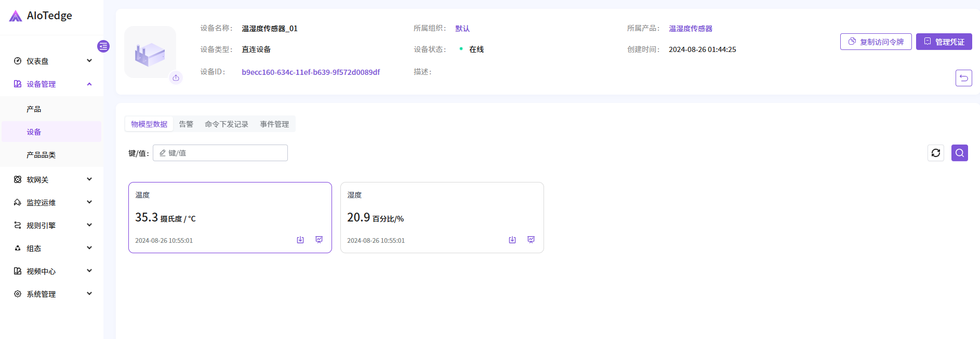This screenshot has height=339, width=980.
Task: Click the 管理凭证 button
Action: pos(944,42)
